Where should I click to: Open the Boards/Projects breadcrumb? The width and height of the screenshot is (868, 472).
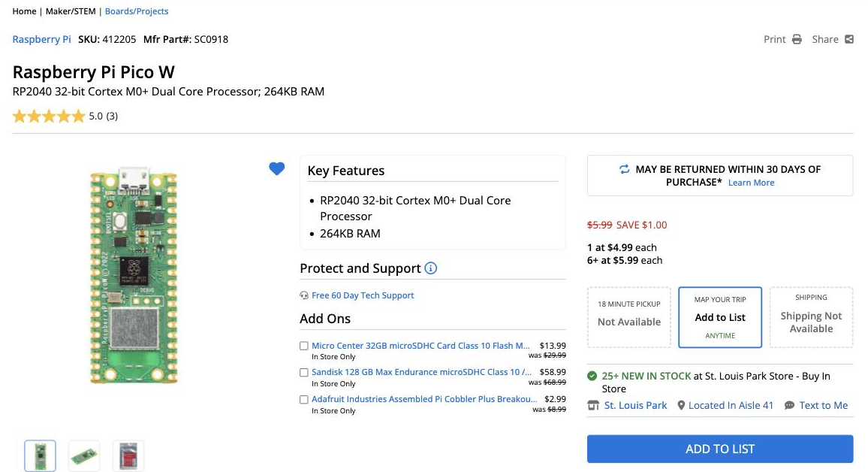[137, 11]
